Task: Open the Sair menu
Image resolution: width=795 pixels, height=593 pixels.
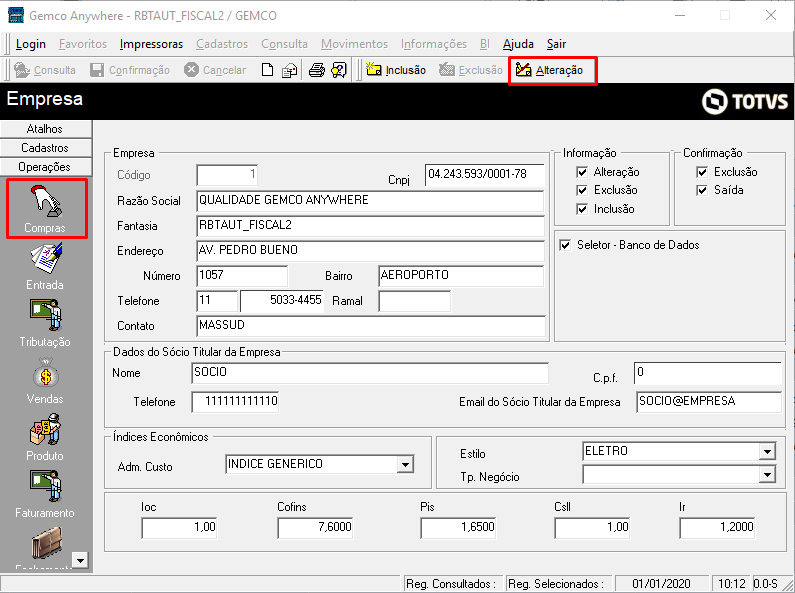Action: pyautogui.click(x=556, y=44)
